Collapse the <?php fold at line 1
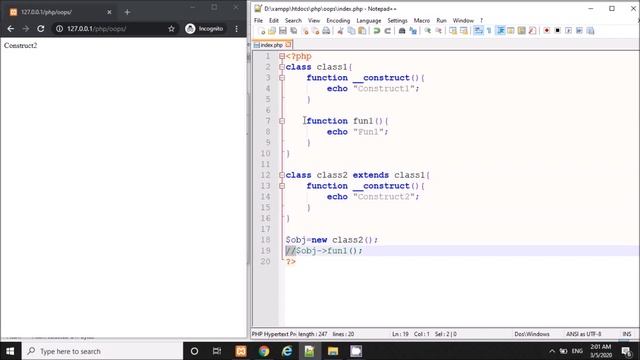Viewport: 640px width, 360px height. tap(282, 56)
